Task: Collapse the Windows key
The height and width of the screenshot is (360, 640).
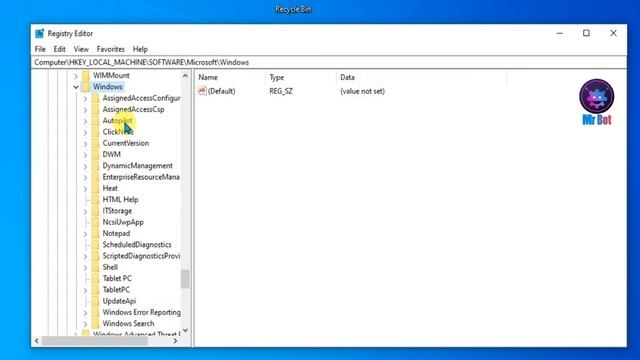Action: coord(76,87)
